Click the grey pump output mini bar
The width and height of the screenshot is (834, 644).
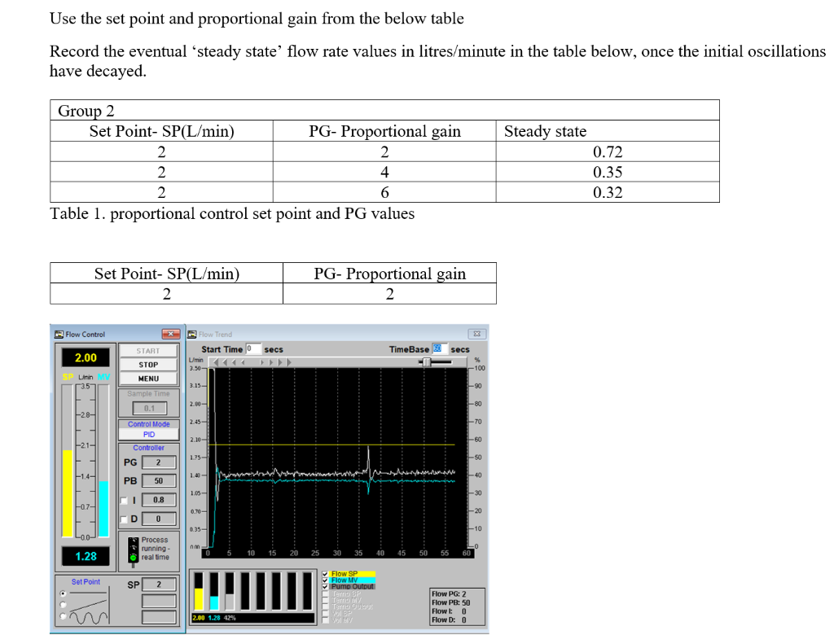(x=230, y=602)
